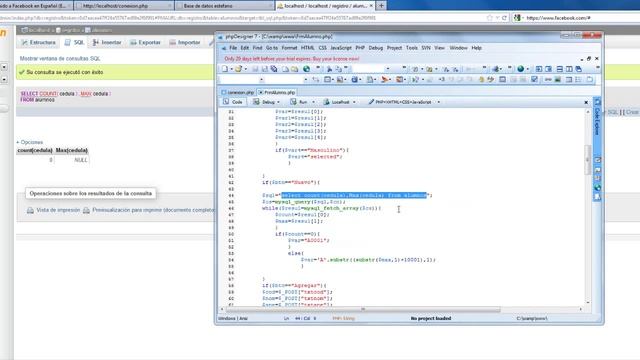Open the Debug menu in the menu bar

pos(376,48)
